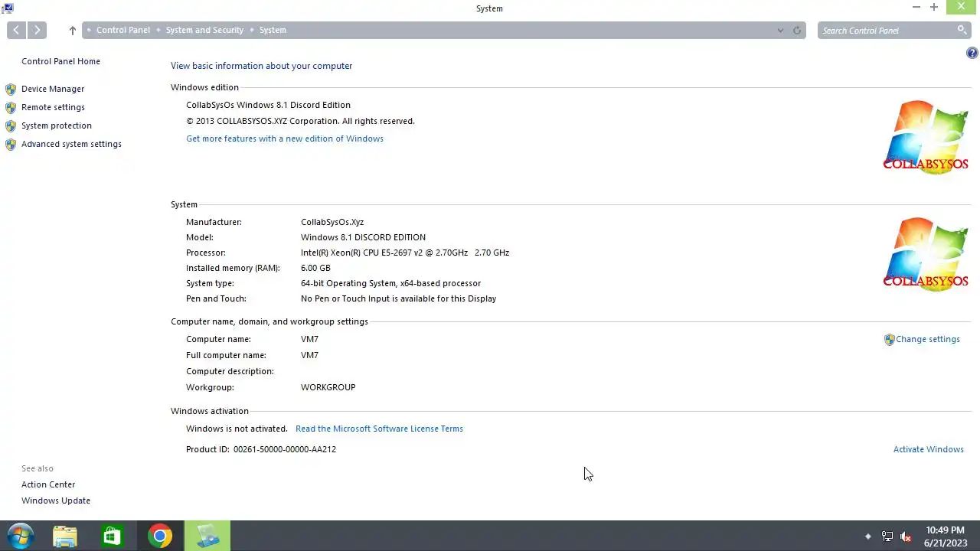980x551 pixels.
Task: Open Advanced system settings link
Action: tap(71, 144)
